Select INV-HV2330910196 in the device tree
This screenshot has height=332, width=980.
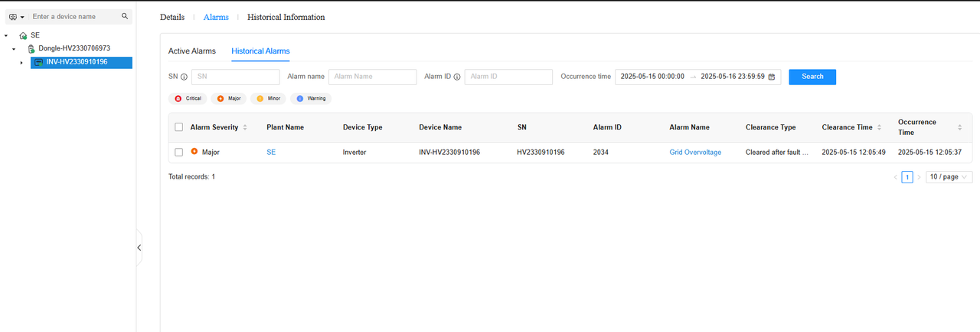click(x=77, y=62)
